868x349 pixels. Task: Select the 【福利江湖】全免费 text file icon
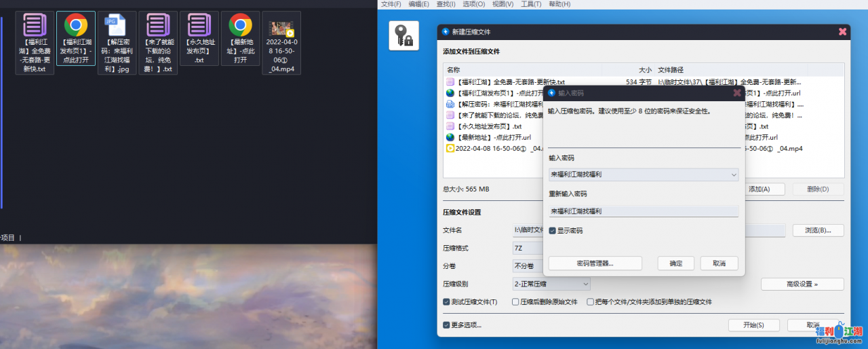coord(35,26)
